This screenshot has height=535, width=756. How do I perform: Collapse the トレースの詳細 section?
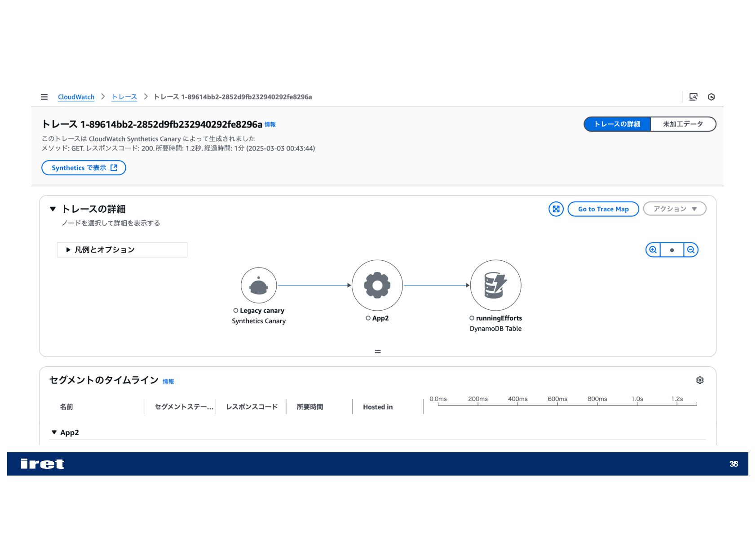click(53, 209)
